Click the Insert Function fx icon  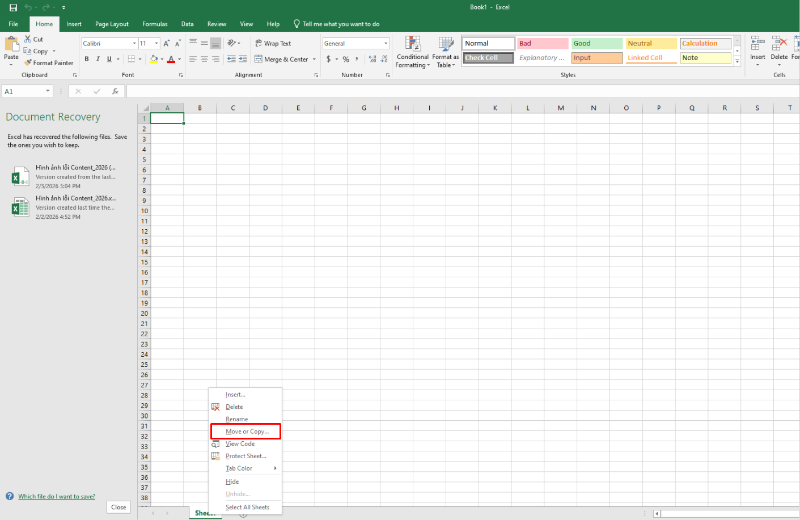tap(115, 91)
